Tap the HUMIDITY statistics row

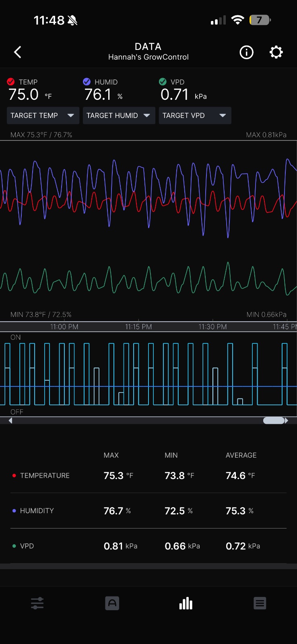coord(148,511)
